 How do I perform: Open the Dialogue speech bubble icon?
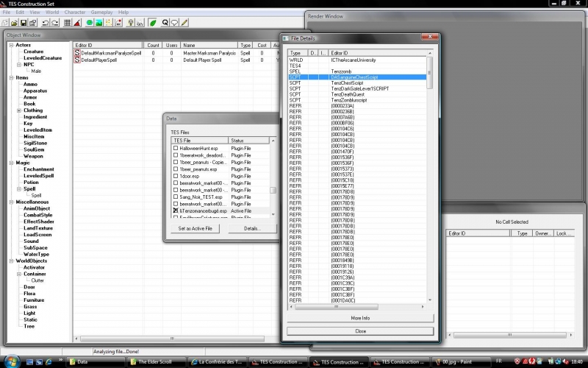pyautogui.click(x=174, y=23)
